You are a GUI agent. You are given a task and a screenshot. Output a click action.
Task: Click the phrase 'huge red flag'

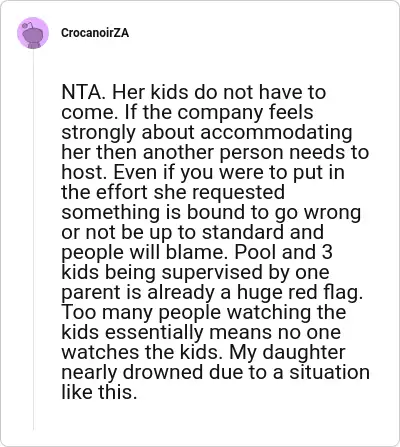click(x=297, y=292)
